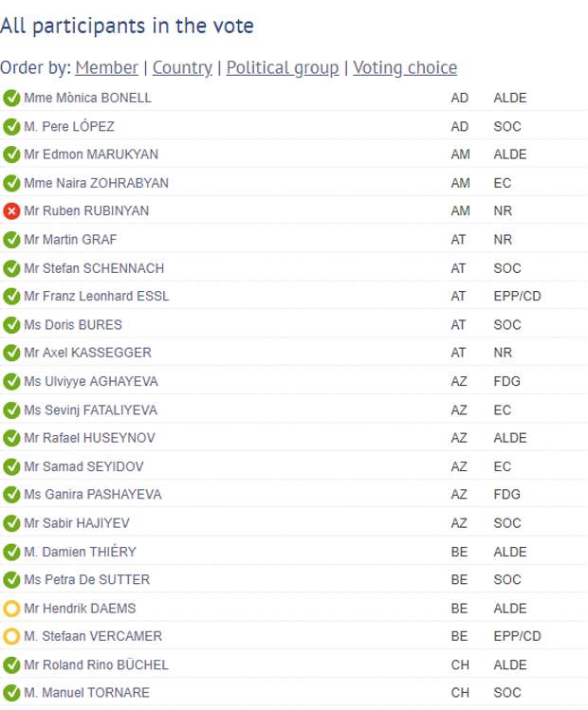Click the EPP/CD group of Franz Leonhard ESSL
Viewport: 588px width, 710px height.
(517, 296)
